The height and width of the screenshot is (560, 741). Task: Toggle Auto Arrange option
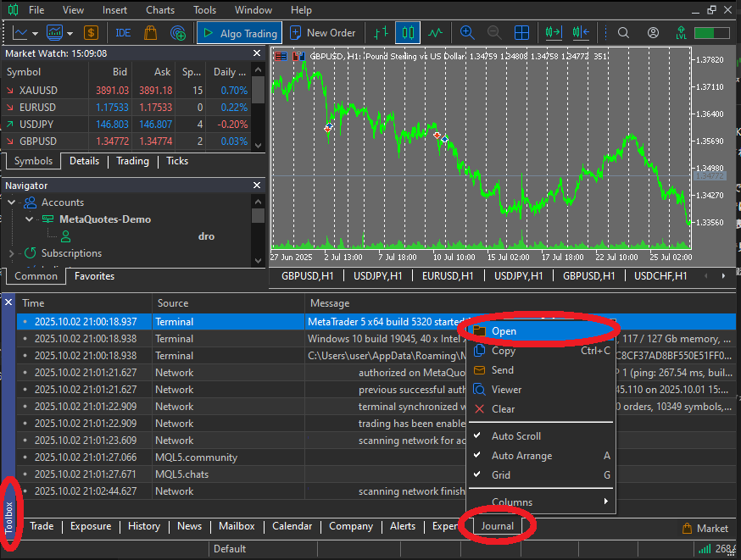pyautogui.click(x=521, y=456)
